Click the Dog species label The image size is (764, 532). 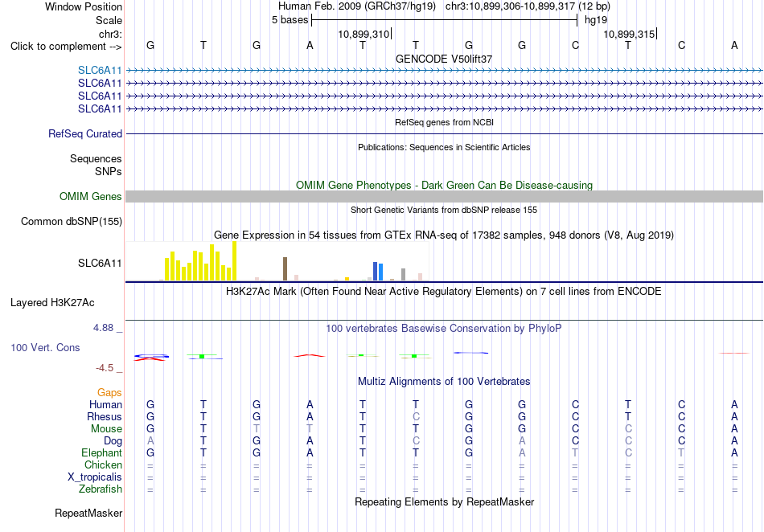[x=113, y=441]
